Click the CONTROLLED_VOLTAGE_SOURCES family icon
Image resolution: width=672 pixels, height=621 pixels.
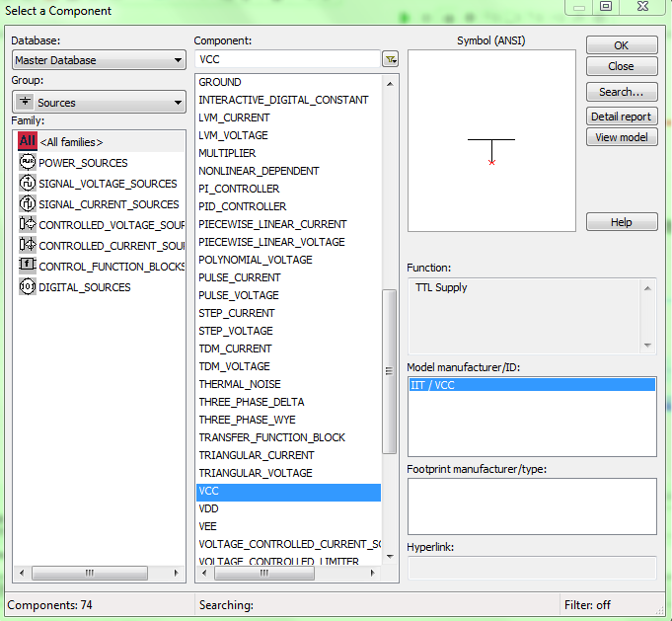click(x=28, y=224)
